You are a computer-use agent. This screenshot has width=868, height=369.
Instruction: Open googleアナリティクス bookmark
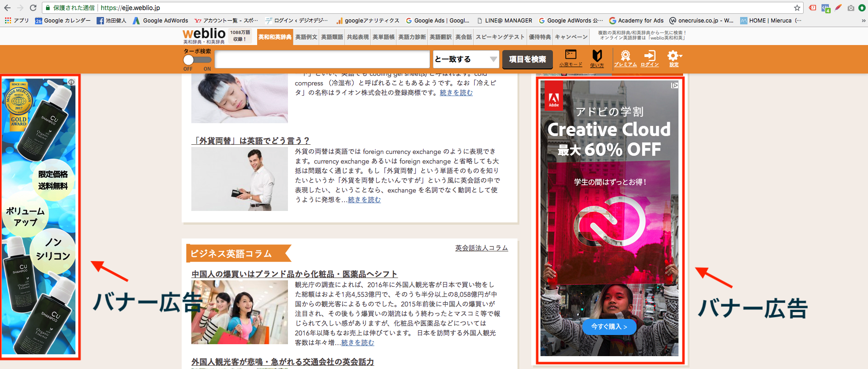[368, 20]
